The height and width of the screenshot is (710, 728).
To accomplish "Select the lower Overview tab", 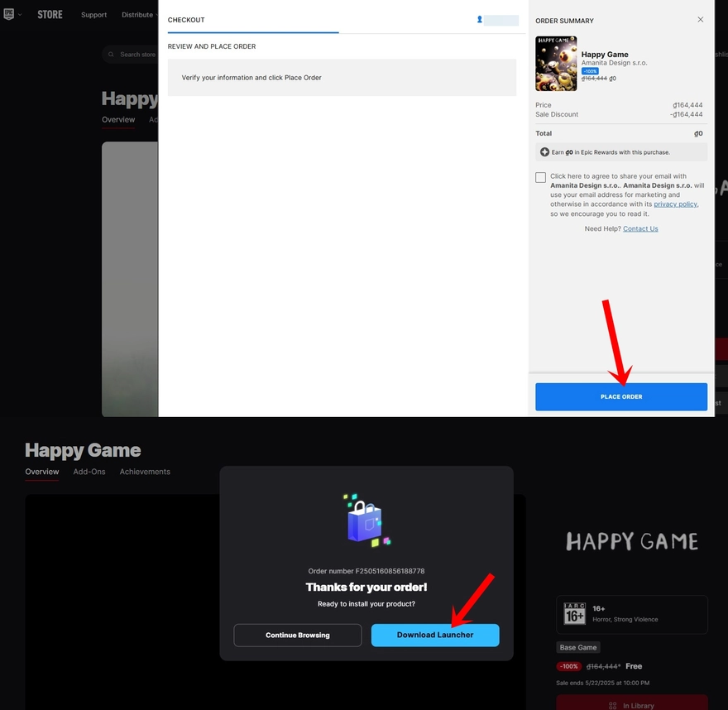I will (x=42, y=472).
